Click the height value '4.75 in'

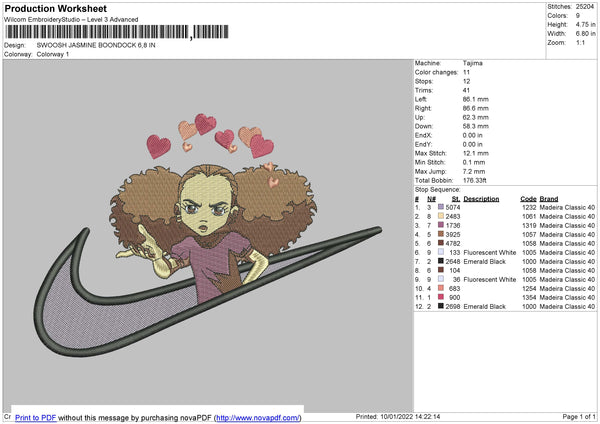[585, 24]
